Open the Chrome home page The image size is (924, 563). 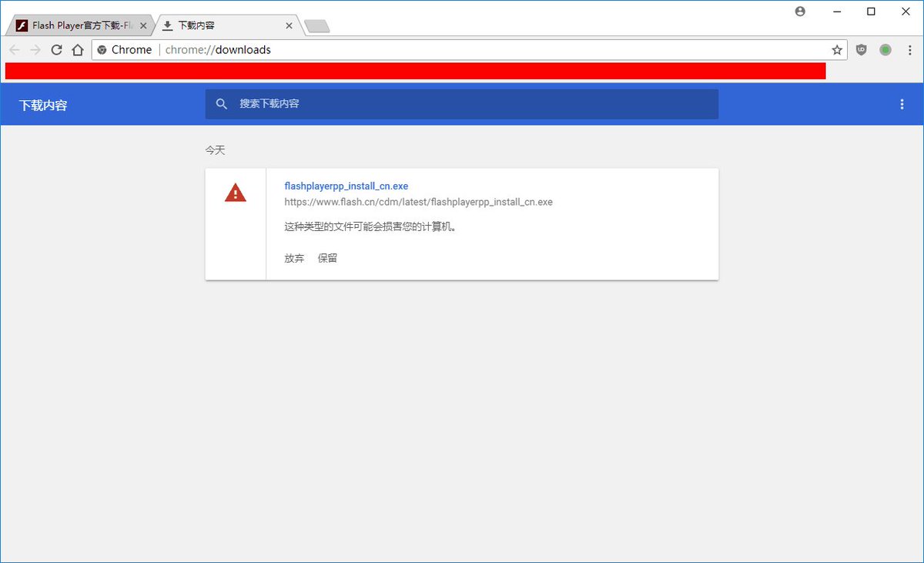point(77,49)
